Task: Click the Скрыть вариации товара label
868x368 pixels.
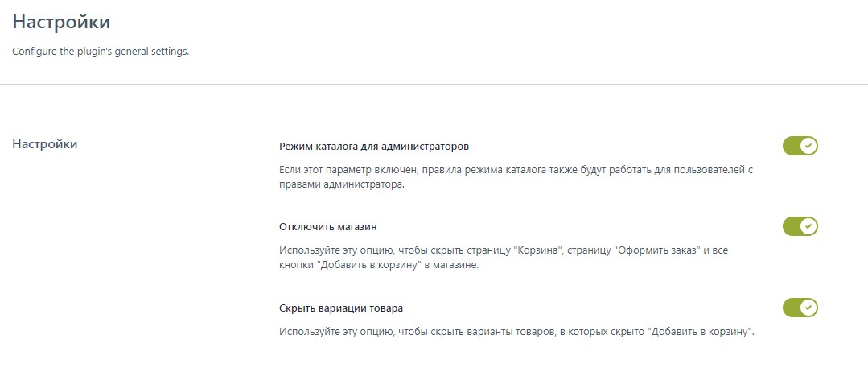Action: (341, 308)
